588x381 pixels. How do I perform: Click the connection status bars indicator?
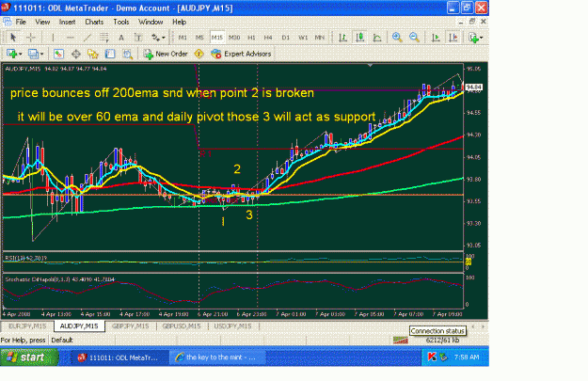401,341
